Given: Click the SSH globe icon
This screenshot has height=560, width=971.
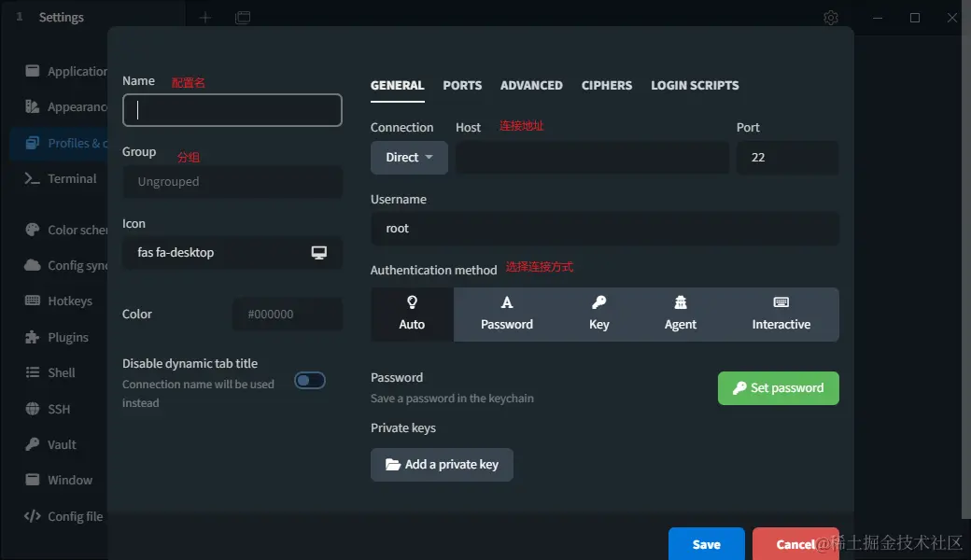Looking at the screenshot, I should (32, 409).
